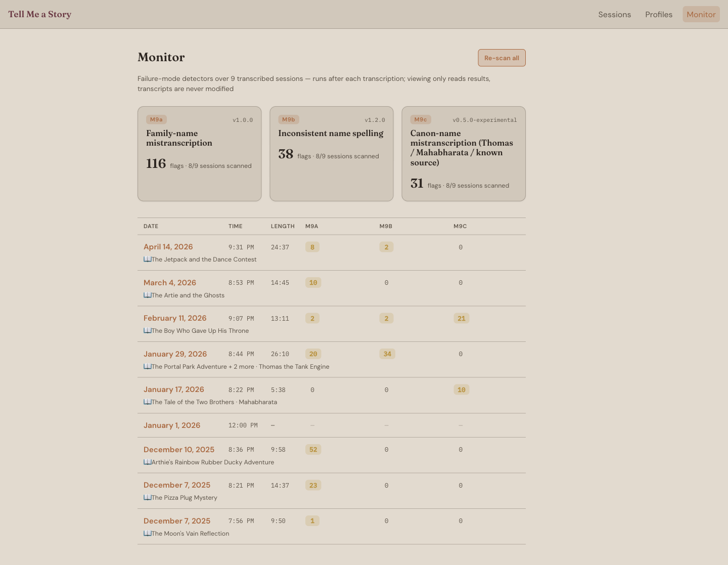
Task: Click book icon beside The Boy Who Gave Up His Throne
Action: pyautogui.click(x=147, y=331)
